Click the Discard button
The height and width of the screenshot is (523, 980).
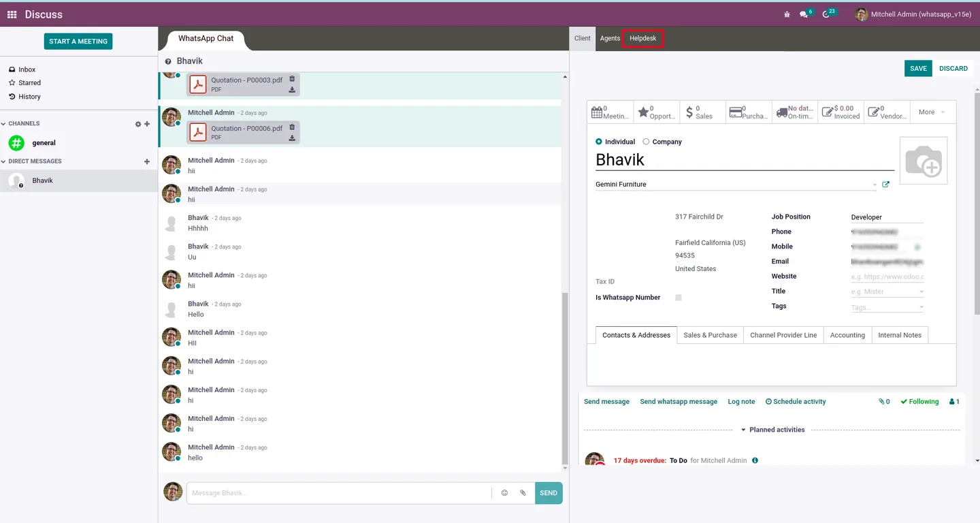tap(953, 68)
